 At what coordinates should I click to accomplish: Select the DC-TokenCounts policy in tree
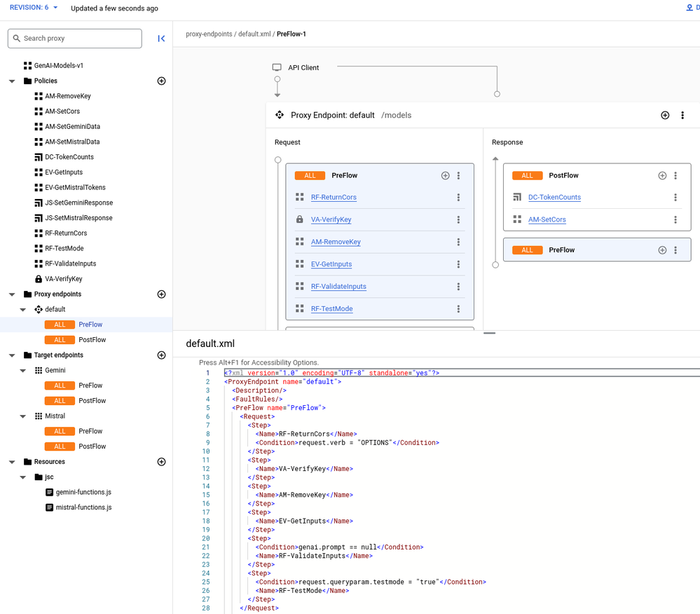click(x=69, y=157)
